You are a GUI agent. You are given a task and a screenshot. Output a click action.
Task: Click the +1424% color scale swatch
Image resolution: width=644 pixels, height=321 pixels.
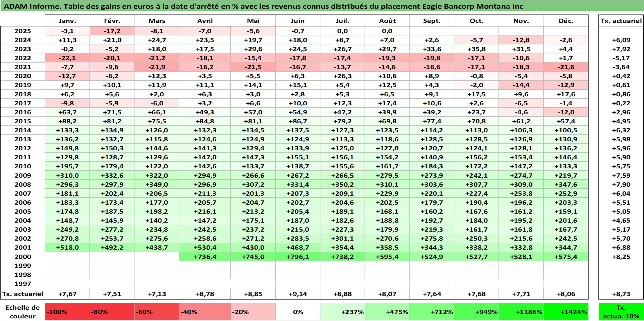click(566, 312)
